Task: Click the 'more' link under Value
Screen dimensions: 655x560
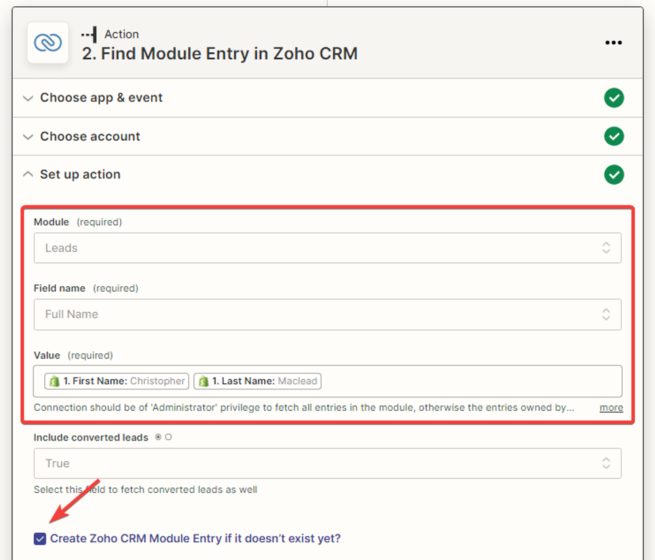Action: pyautogui.click(x=611, y=408)
